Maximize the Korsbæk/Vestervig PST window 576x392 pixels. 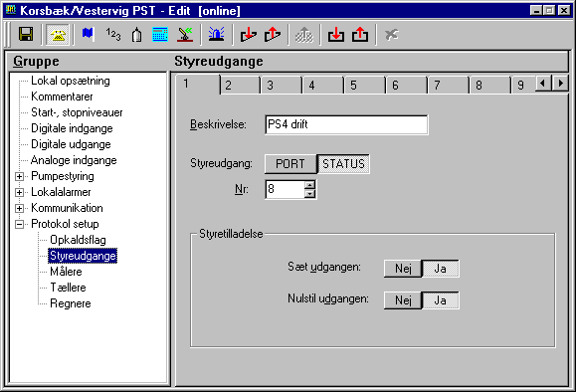[549, 10]
